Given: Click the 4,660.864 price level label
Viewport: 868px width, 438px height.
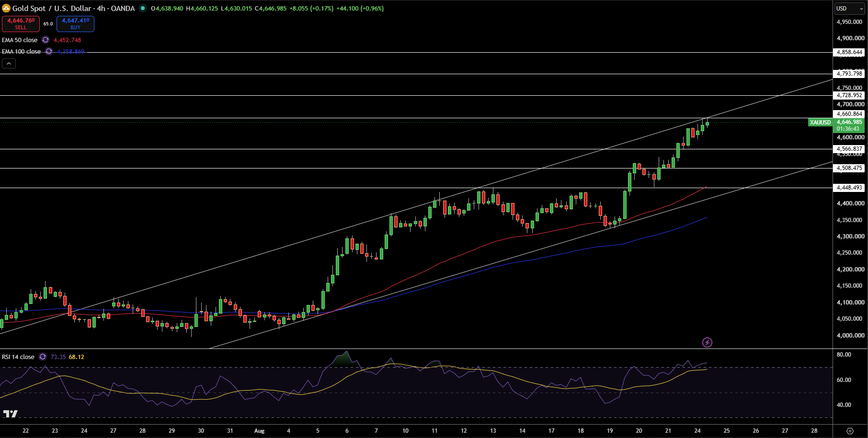Looking at the screenshot, I should click(849, 114).
